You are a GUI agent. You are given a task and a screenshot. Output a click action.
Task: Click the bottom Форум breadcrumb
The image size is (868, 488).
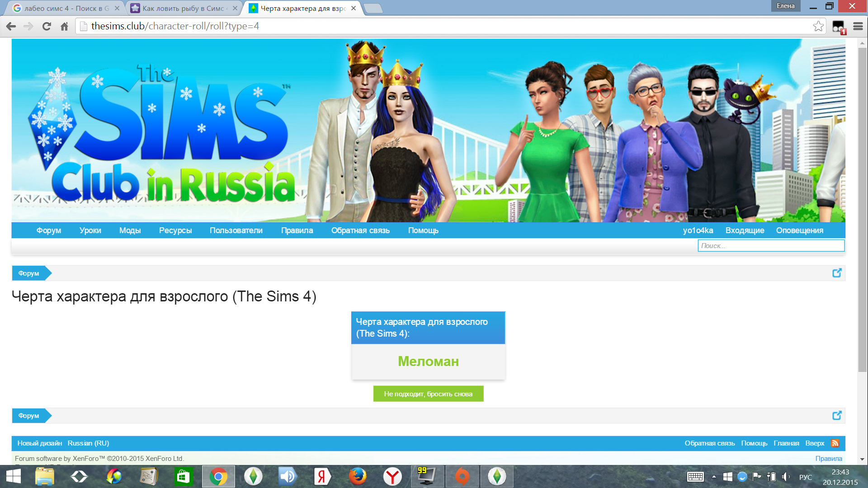[x=29, y=415]
